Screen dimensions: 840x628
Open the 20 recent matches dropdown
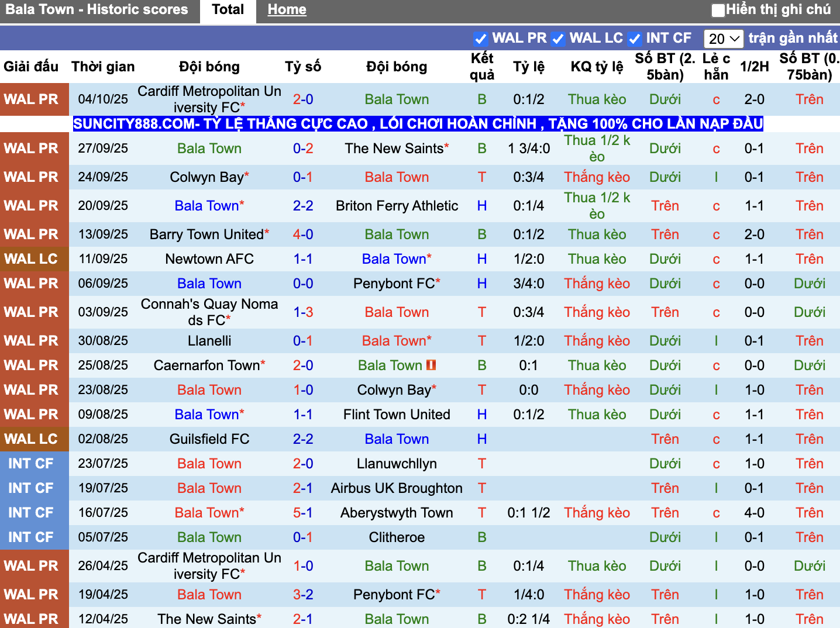click(x=724, y=39)
